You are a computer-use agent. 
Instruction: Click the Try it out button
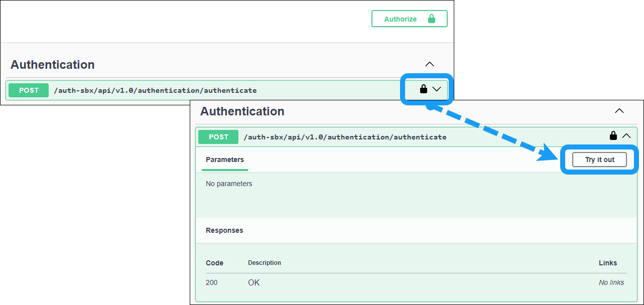click(599, 159)
